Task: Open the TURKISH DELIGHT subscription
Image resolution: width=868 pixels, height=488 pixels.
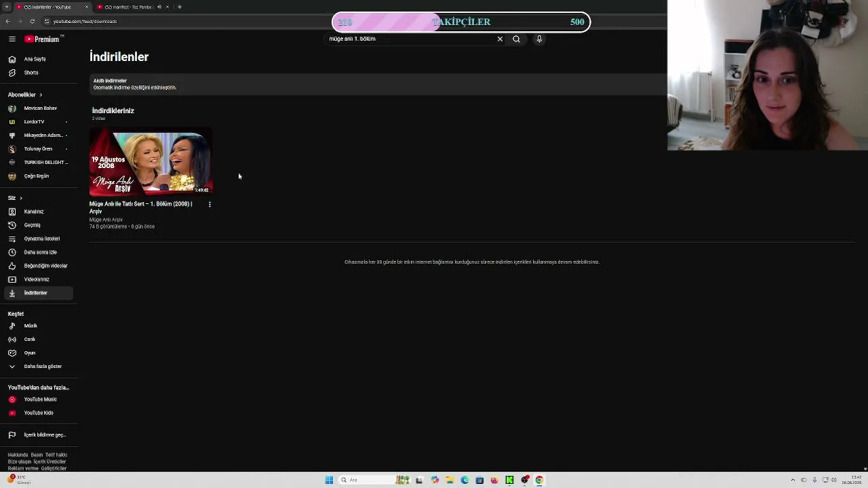Action: click(x=39, y=163)
